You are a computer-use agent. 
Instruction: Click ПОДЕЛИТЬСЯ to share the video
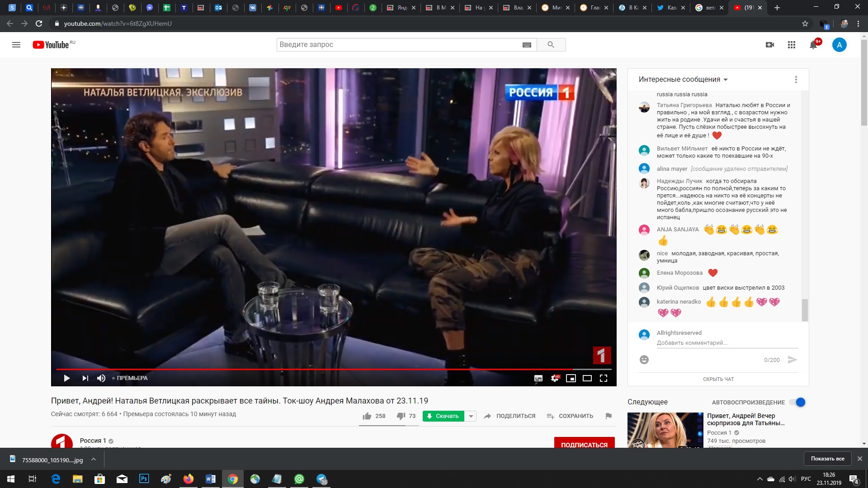pyautogui.click(x=509, y=416)
